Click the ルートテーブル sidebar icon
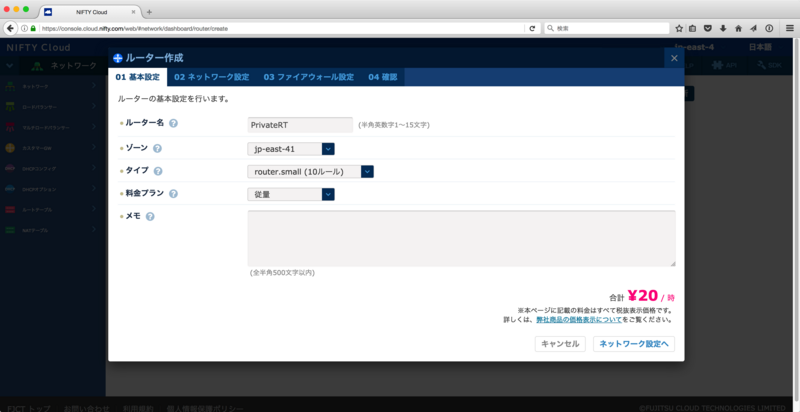Image resolution: width=800 pixels, height=412 pixels. (11, 210)
